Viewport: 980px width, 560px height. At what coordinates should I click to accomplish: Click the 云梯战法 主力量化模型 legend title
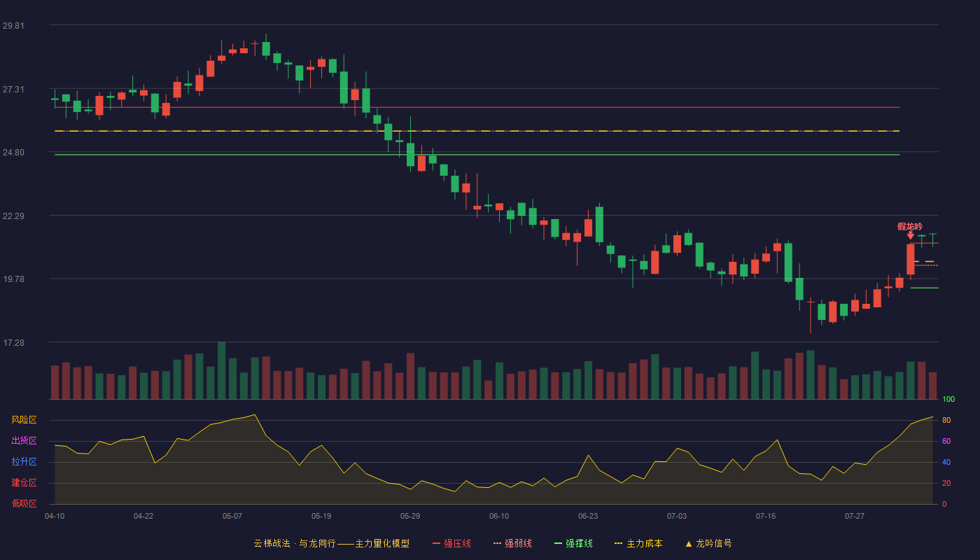[x=332, y=543]
